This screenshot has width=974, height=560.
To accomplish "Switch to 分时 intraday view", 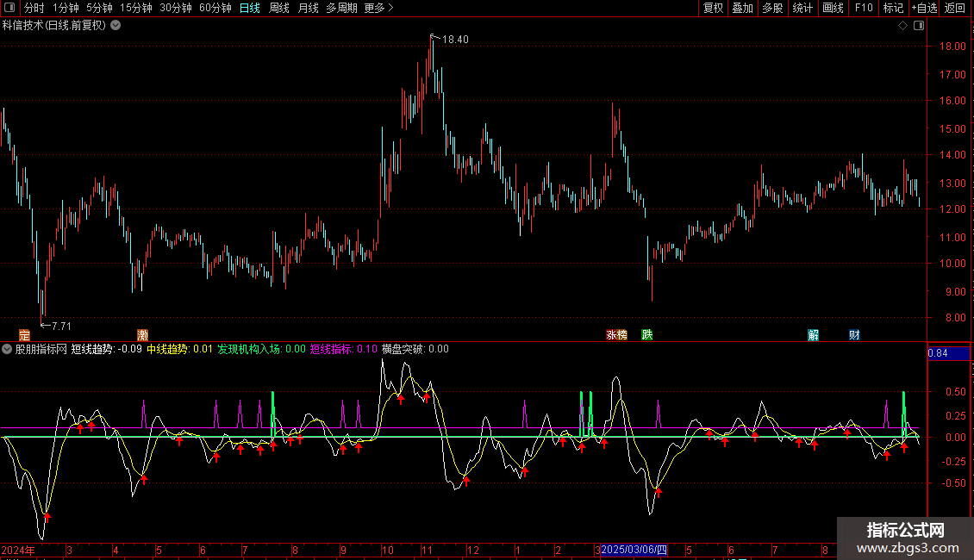I will click(x=34, y=8).
